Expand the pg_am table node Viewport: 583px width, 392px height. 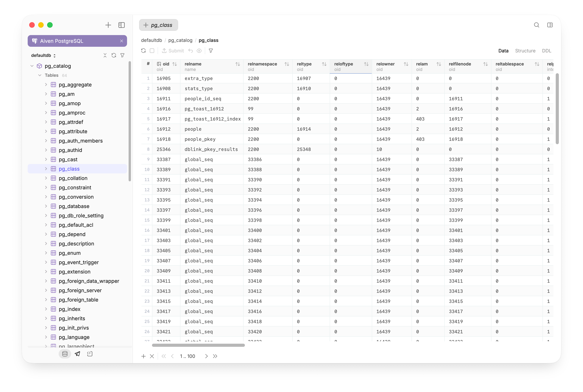coord(46,94)
